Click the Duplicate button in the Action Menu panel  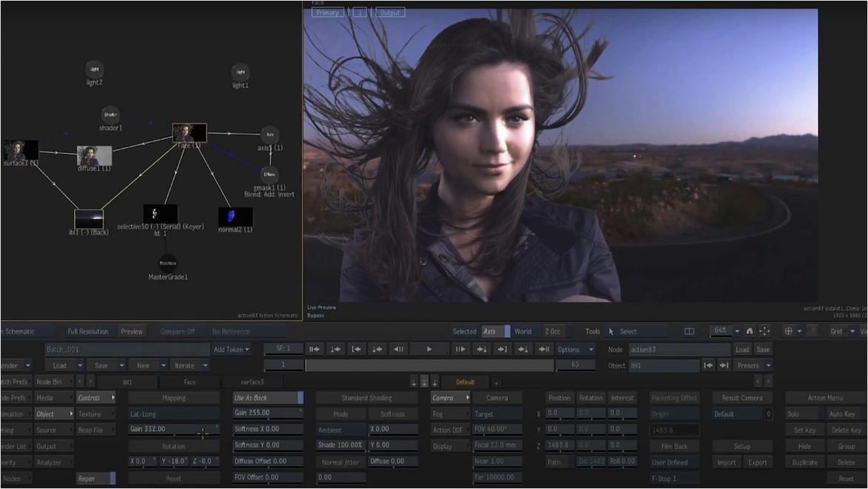coord(805,461)
